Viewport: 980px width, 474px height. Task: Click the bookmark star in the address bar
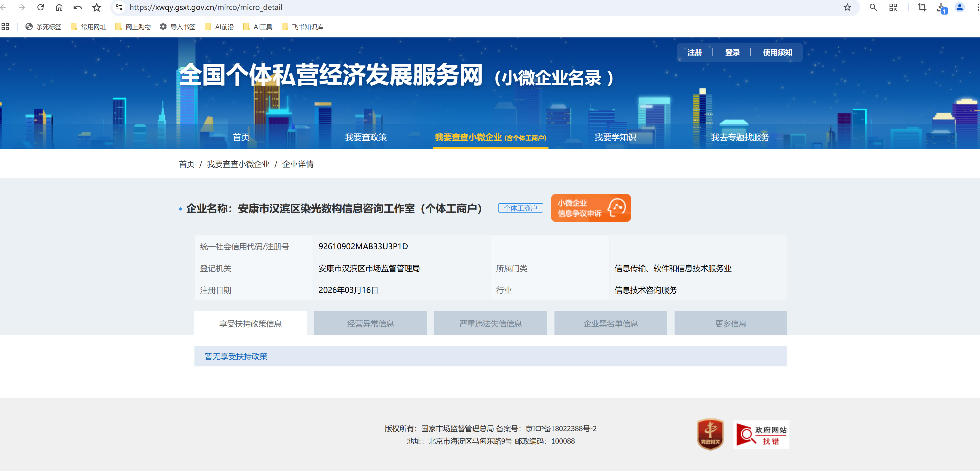pos(847,7)
